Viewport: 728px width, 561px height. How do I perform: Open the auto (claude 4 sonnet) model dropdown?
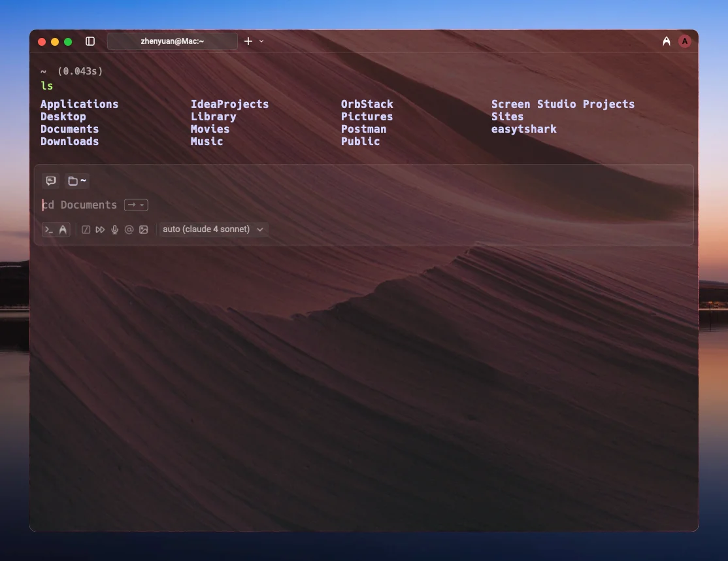[x=213, y=229]
